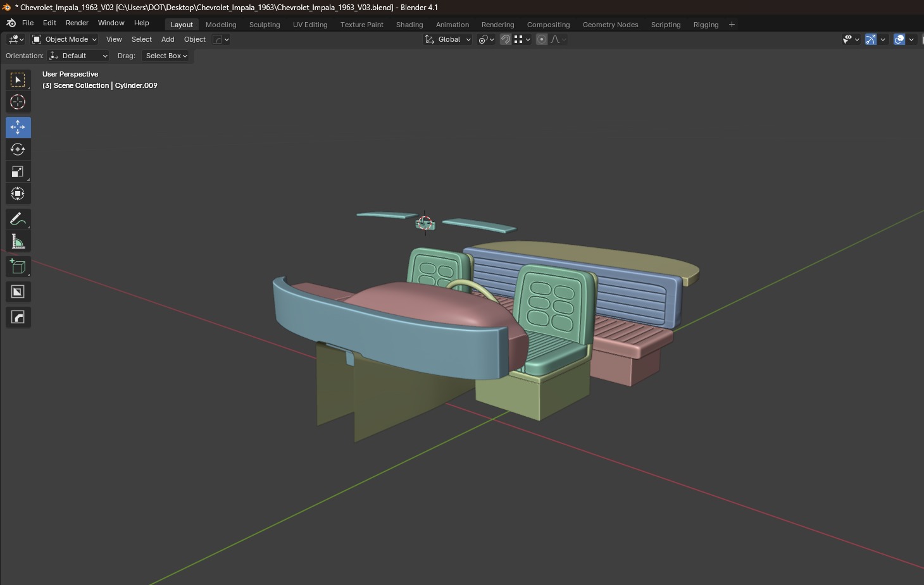924x585 pixels.
Task: Open the Help menu
Action: (142, 23)
